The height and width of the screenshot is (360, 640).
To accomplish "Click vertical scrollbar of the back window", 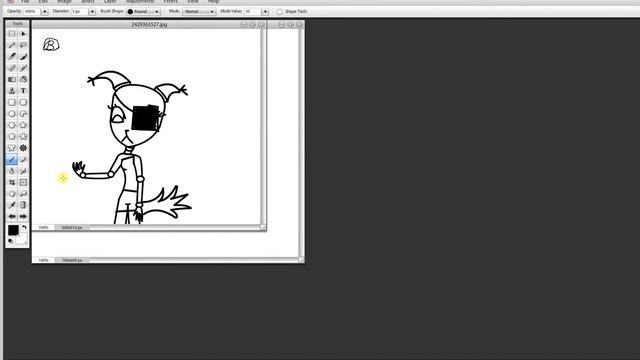I will point(301,142).
